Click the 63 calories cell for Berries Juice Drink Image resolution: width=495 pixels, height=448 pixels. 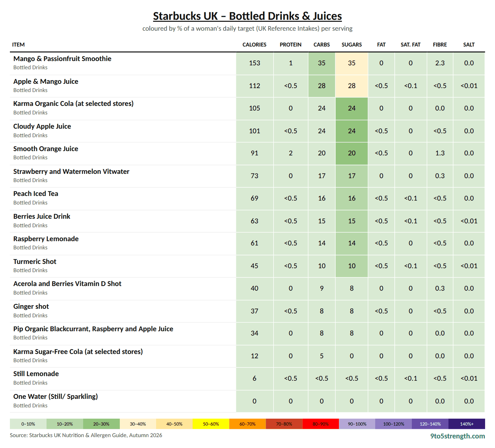tap(254, 221)
